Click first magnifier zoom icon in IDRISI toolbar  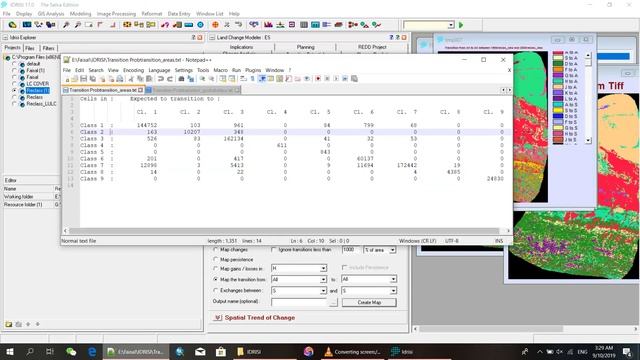pyautogui.click(x=66, y=25)
